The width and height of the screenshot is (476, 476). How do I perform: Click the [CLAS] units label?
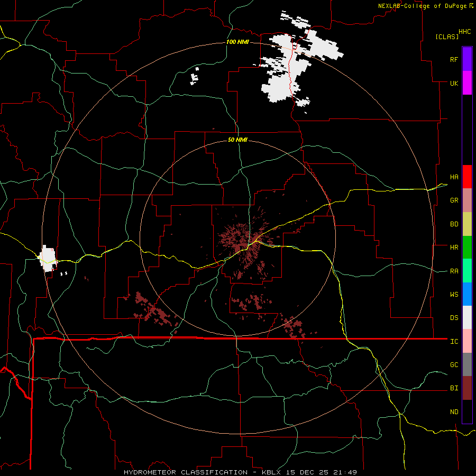(x=447, y=37)
